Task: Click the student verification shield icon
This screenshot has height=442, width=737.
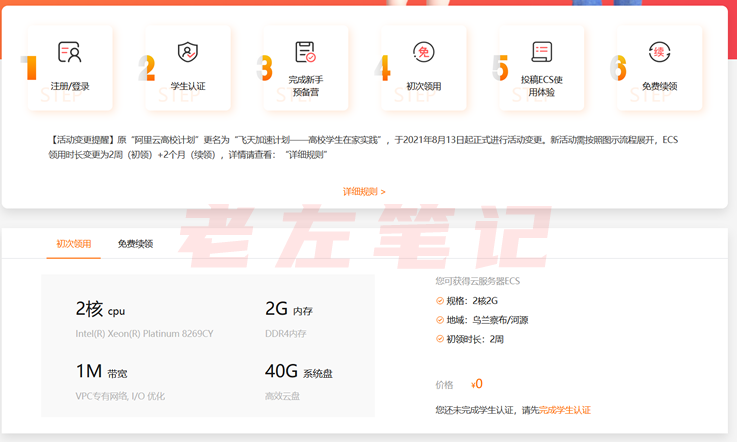Action: click(188, 52)
